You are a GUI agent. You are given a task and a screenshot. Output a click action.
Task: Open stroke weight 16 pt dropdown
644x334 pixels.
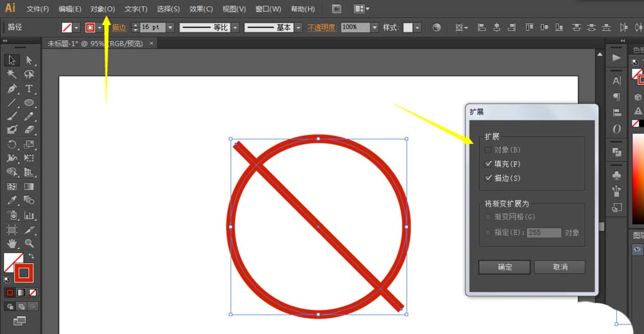coord(170,28)
